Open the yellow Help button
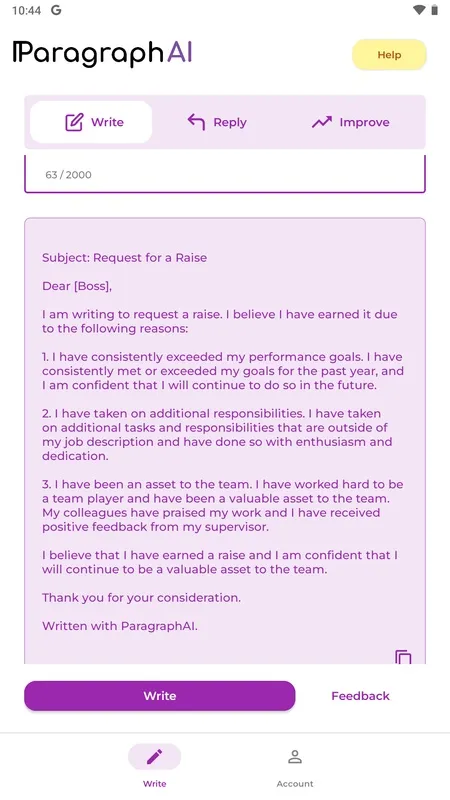The width and height of the screenshot is (450, 800). 389,55
